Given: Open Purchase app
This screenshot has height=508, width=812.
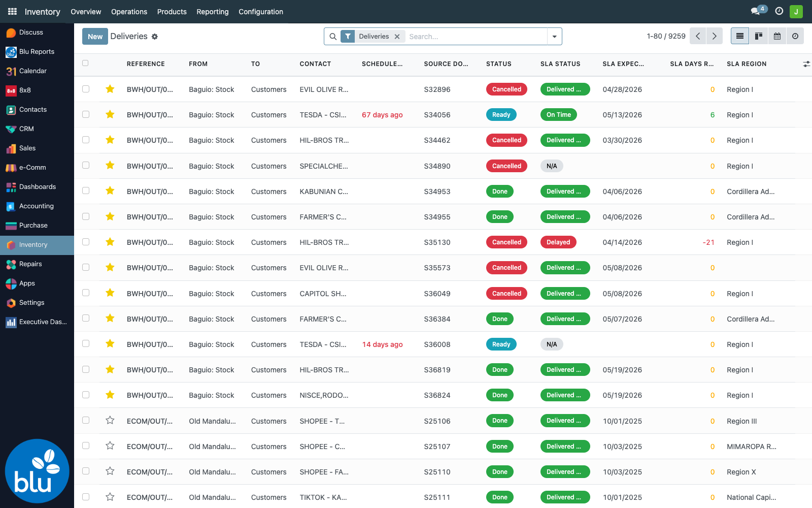Looking at the screenshot, I should tap(37, 225).
